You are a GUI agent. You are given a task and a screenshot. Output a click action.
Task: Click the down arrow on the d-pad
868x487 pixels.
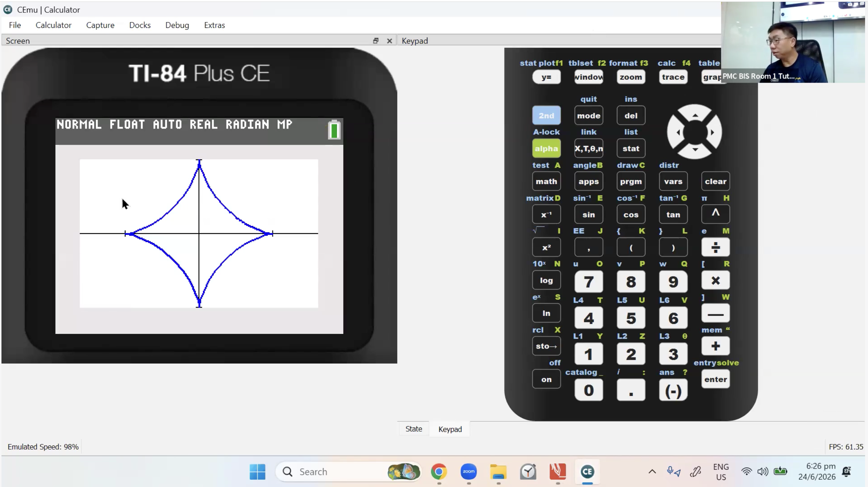(695, 150)
